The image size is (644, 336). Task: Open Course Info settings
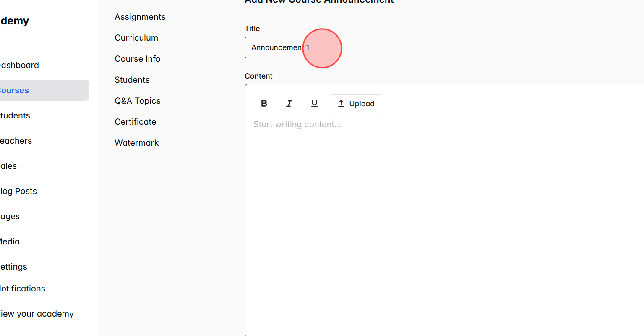(x=137, y=59)
